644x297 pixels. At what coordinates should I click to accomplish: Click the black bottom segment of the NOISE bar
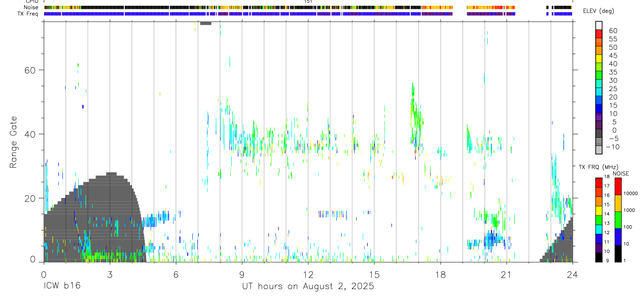618,254
